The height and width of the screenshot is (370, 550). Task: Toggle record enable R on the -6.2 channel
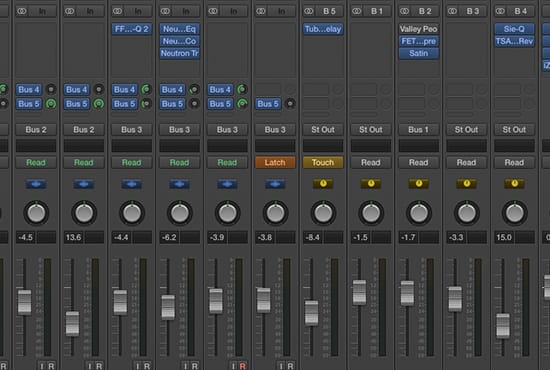(x=195, y=366)
